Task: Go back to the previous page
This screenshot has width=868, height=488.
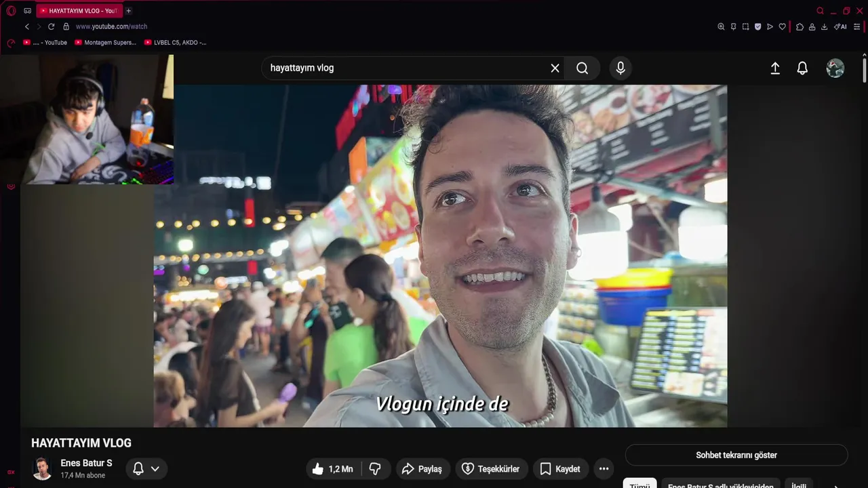Action: (27, 26)
